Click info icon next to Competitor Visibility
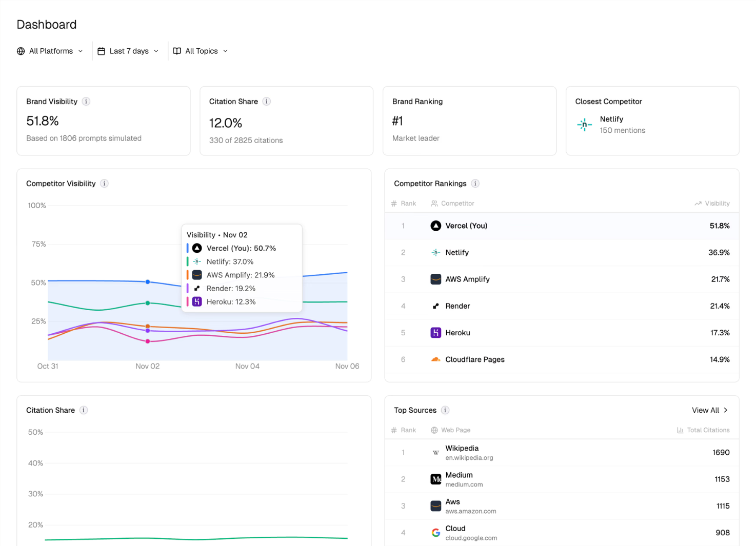This screenshot has width=756, height=546. pos(104,184)
